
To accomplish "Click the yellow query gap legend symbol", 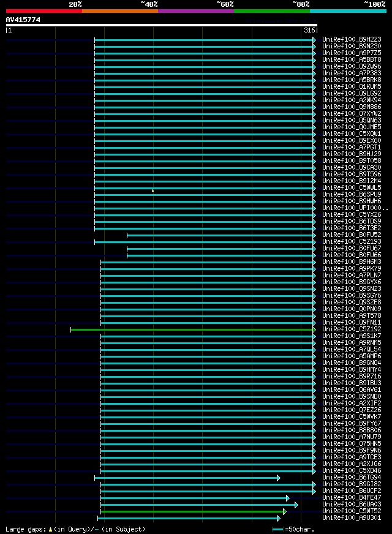I will [50, 530].
